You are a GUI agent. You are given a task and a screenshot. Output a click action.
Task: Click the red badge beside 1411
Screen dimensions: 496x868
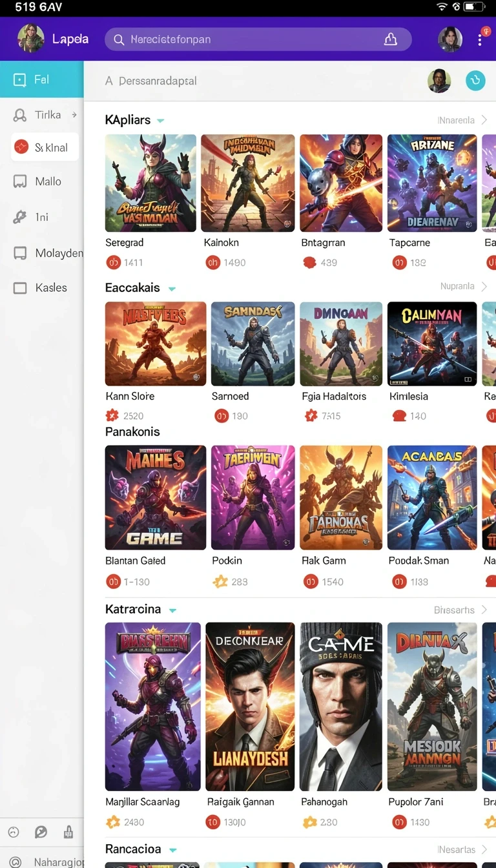point(113,263)
